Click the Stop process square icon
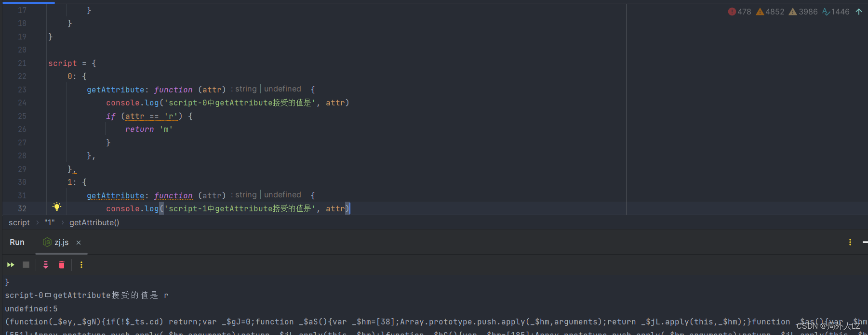Viewport: 868px width, 335px height. point(26,265)
